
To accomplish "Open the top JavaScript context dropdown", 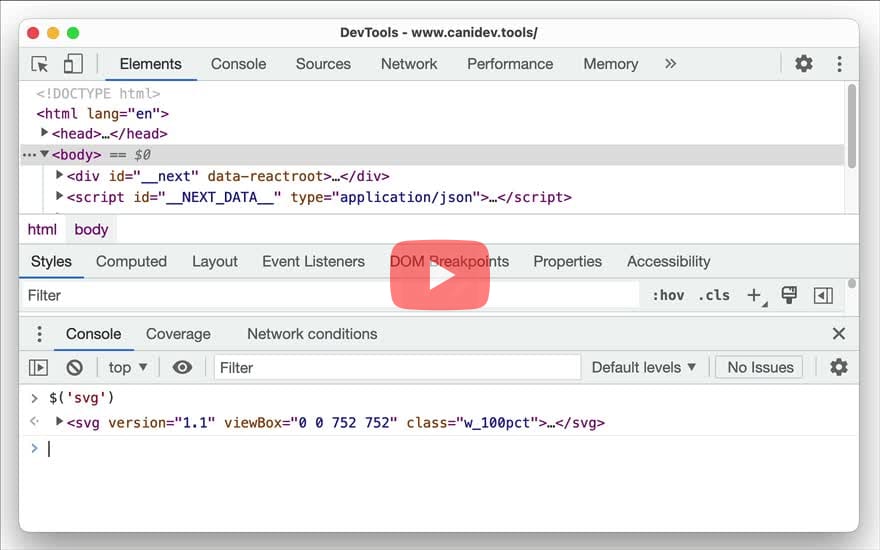I will click(128, 368).
